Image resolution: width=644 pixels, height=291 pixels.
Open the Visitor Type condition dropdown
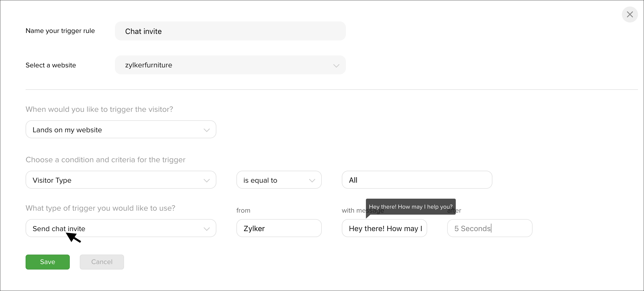coord(121,180)
